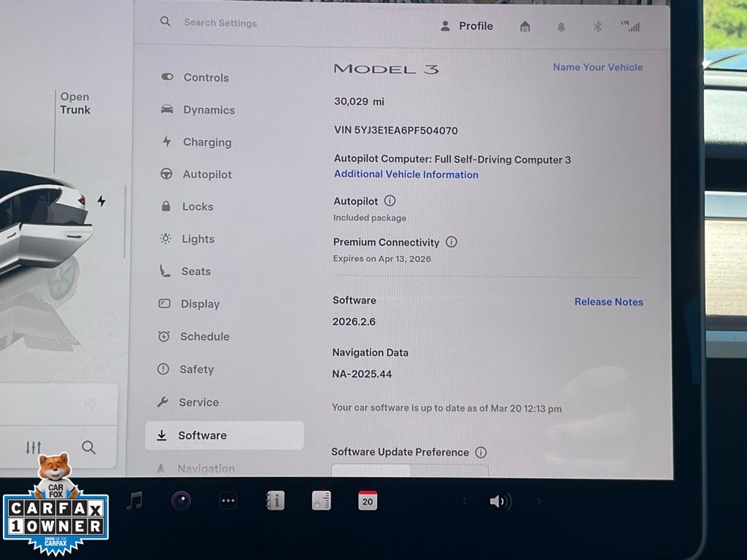Tap the Name Your Vehicle link
The height and width of the screenshot is (560, 747).
597,67
